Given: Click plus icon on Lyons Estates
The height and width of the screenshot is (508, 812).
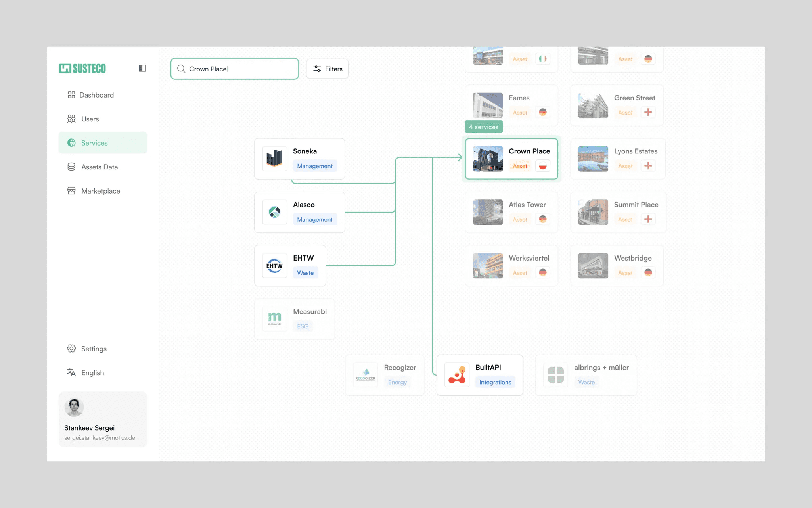Looking at the screenshot, I should pos(648,166).
